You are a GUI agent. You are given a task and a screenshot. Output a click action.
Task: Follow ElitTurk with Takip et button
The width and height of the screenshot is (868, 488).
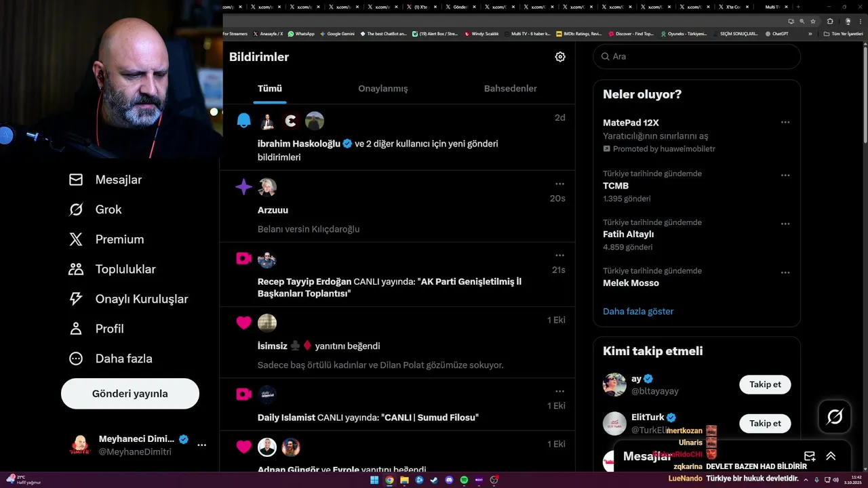click(765, 424)
